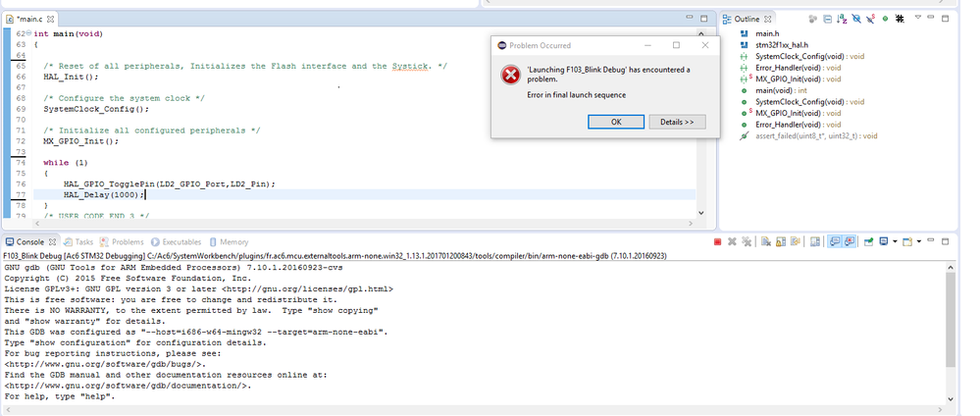Toggle show console when standard out changes
This screenshot has height=416, width=980.
point(834,241)
